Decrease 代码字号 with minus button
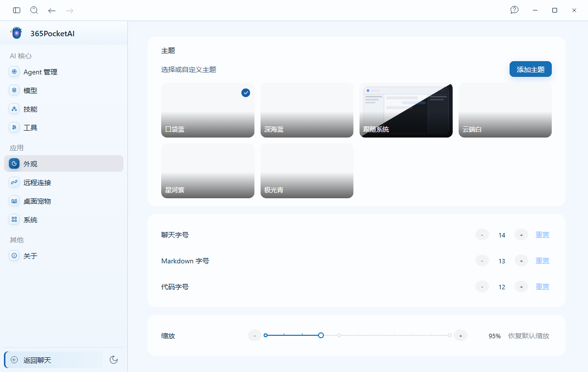Screen dimensions: 588x372 click(482, 287)
